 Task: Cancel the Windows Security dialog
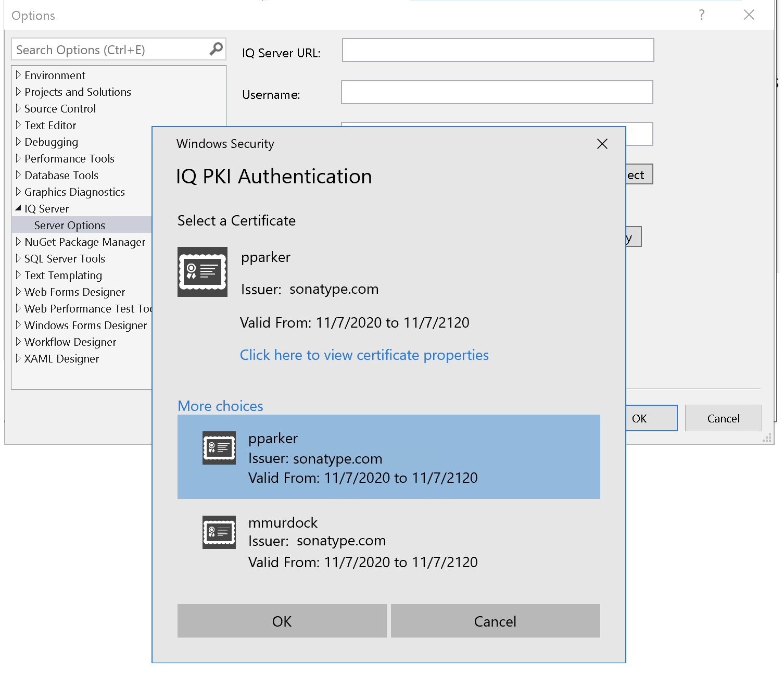(496, 621)
